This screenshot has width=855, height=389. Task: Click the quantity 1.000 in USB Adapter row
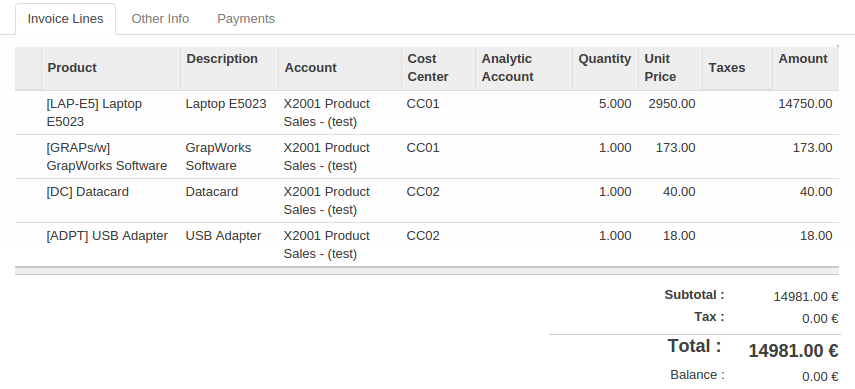tap(605, 244)
